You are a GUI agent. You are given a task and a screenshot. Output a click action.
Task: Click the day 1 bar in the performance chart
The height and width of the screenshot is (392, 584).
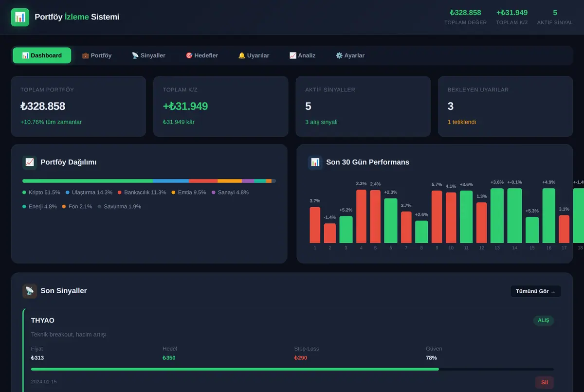(x=315, y=225)
